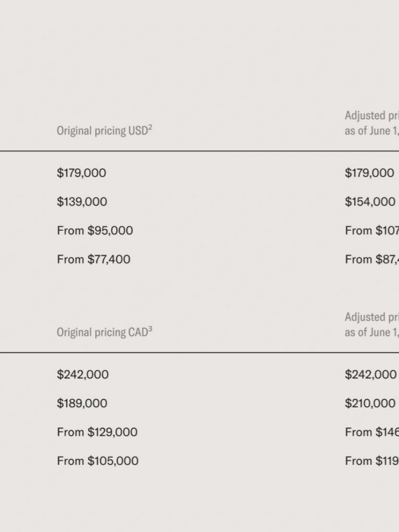Click the 'From $105,000' CAD price
399x532 pixels.
97,461
